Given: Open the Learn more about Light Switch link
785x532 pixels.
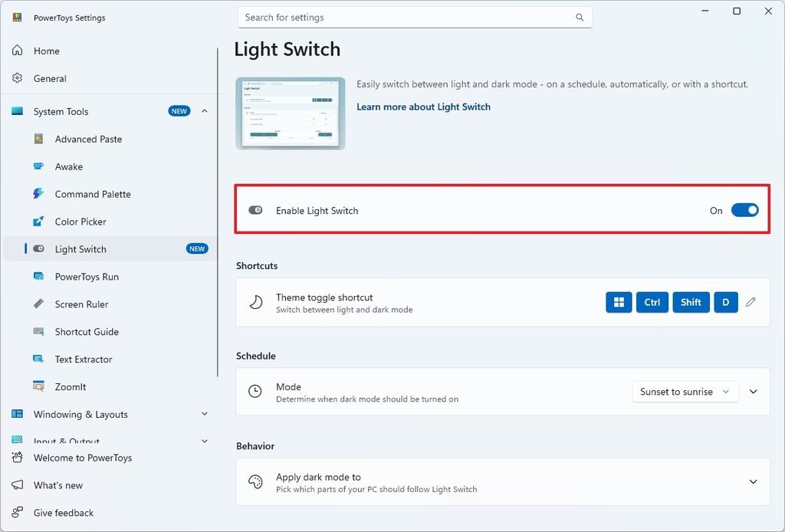Looking at the screenshot, I should [423, 107].
